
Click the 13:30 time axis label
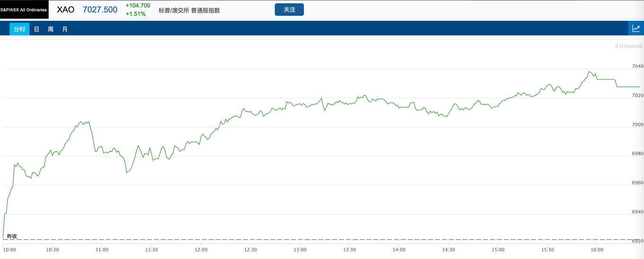click(349, 250)
